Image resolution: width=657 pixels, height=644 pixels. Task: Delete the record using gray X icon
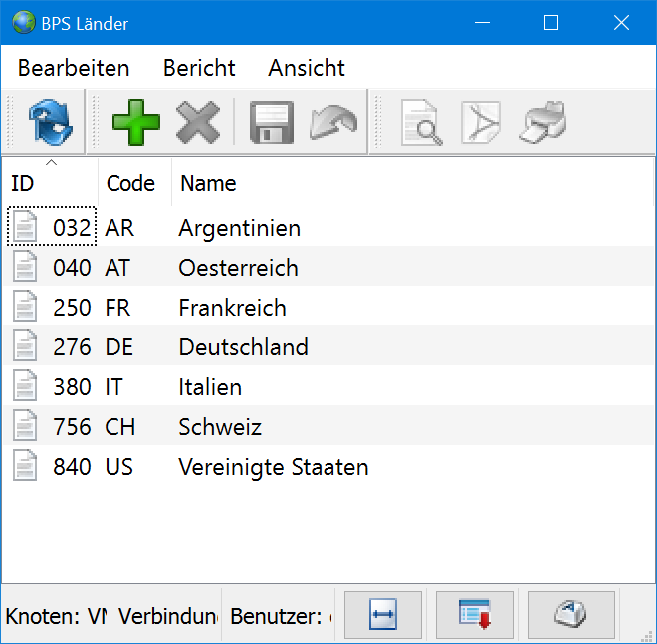click(198, 123)
